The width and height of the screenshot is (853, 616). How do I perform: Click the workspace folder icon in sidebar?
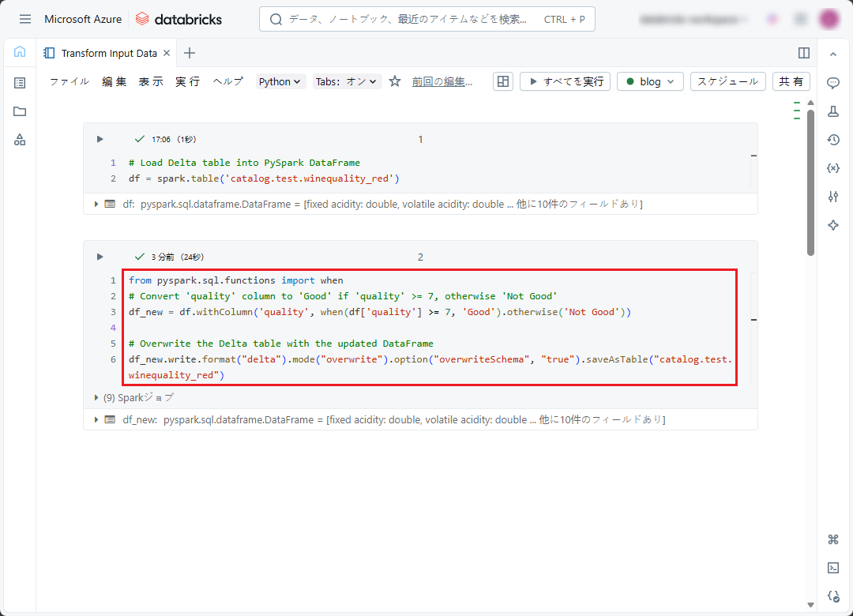(x=20, y=111)
